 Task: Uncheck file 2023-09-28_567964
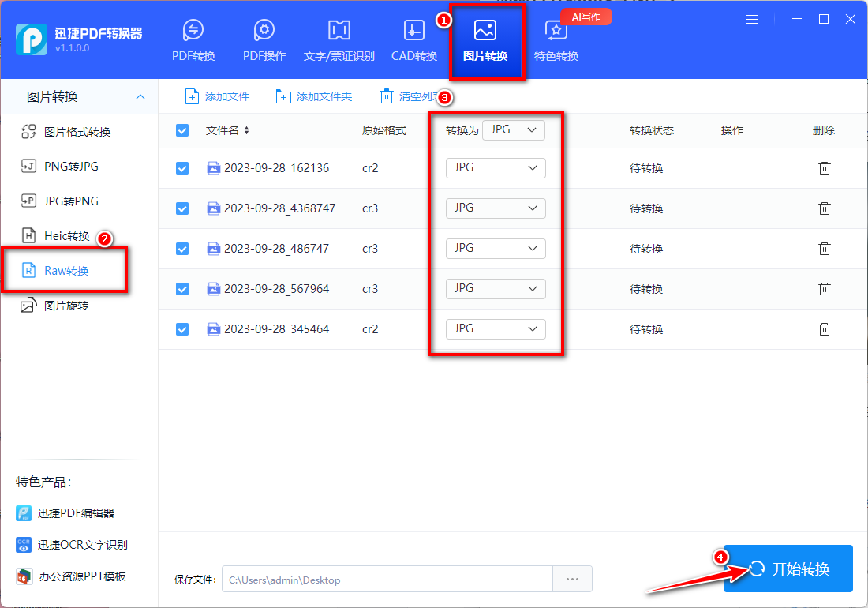pos(182,289)
